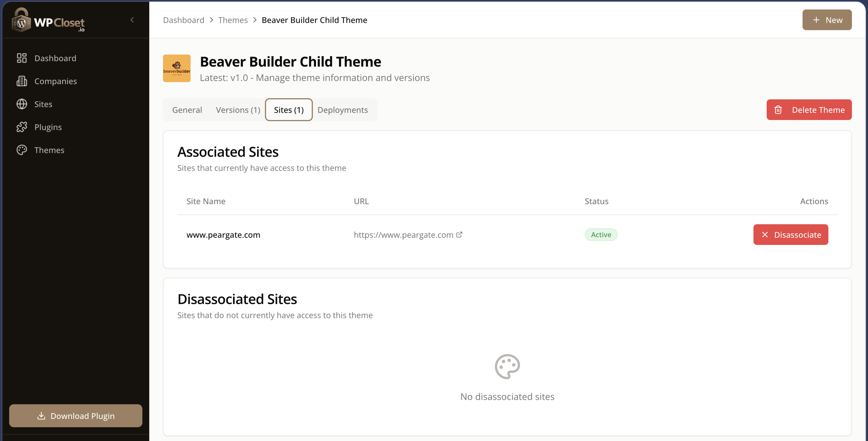The width and height of the screenshot is (868, 441).
Task: Navigate to Themes in the breadcrumb
Action: click(x=233, y=20)
